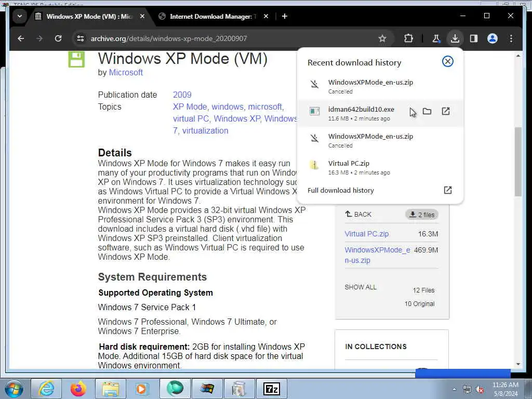This screenshot has width=532, height=399.
Task: Open the virtualization topic link
Action: (x=205, y=130)
